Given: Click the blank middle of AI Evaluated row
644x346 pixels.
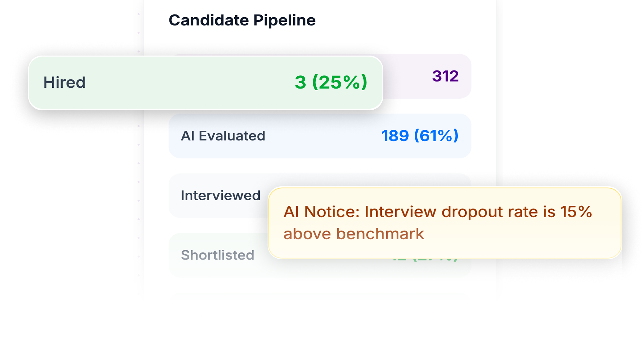Looking at the screenshot, I should click(x=321, y=136).
